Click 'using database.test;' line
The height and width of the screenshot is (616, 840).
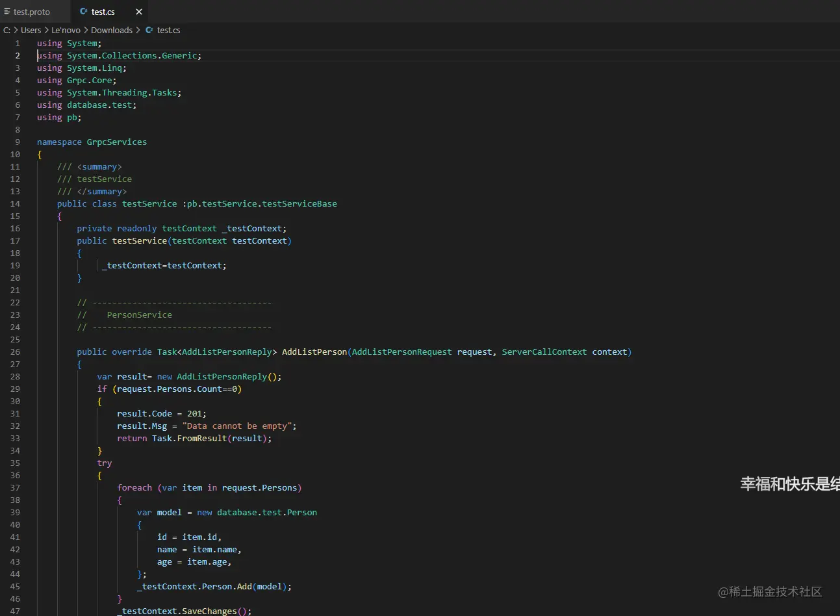(x=87, y=105)
